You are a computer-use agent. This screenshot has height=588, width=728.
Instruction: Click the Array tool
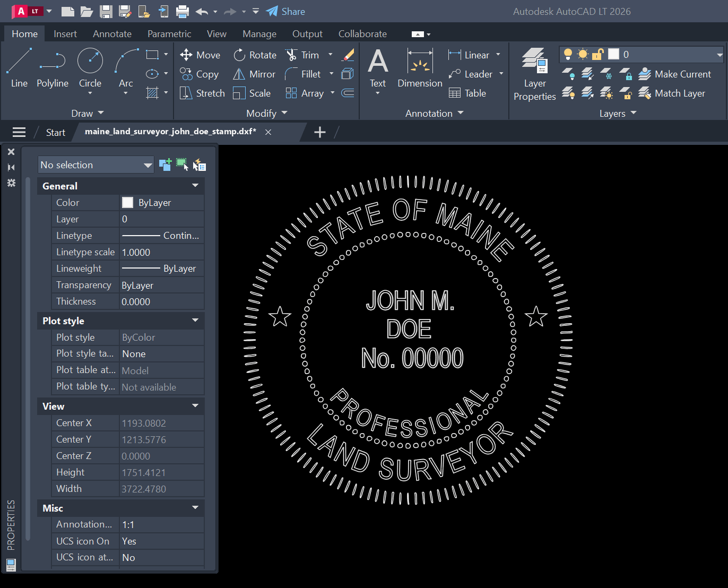(x=305, y=93)
